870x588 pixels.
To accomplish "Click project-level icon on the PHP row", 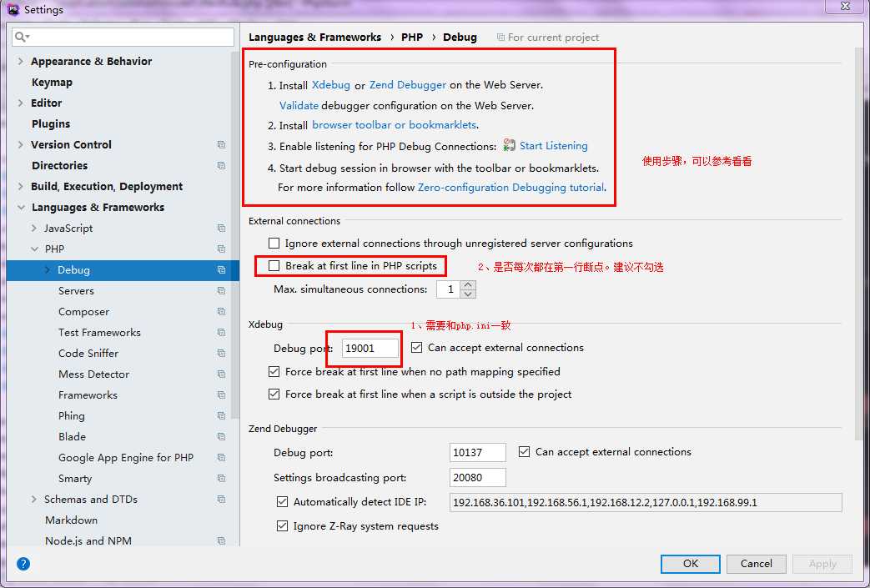I will pos(221,249).
